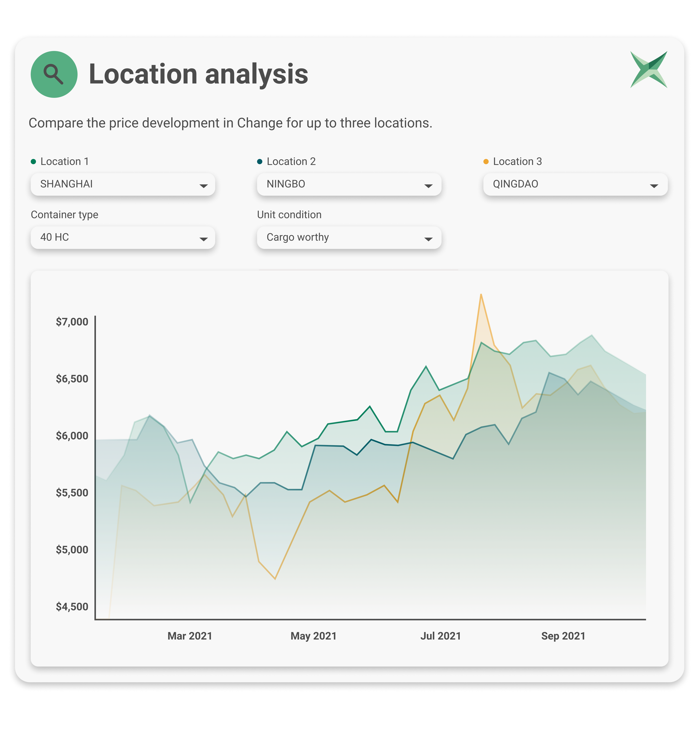The height and width of the screenshot is (731, 700).
Task: Click the Sep 2021 axis label
Action: tap(563, 636)
